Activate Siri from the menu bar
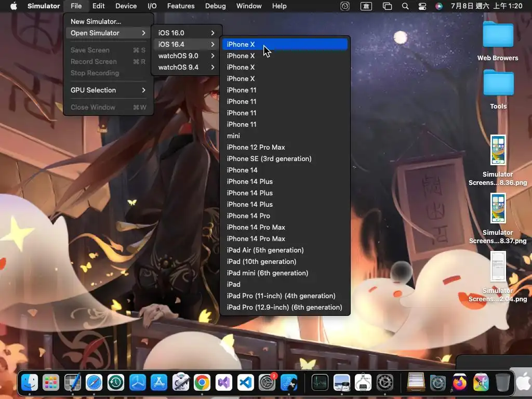This screenshot has height=399, width=532. (x=438, y=6)
